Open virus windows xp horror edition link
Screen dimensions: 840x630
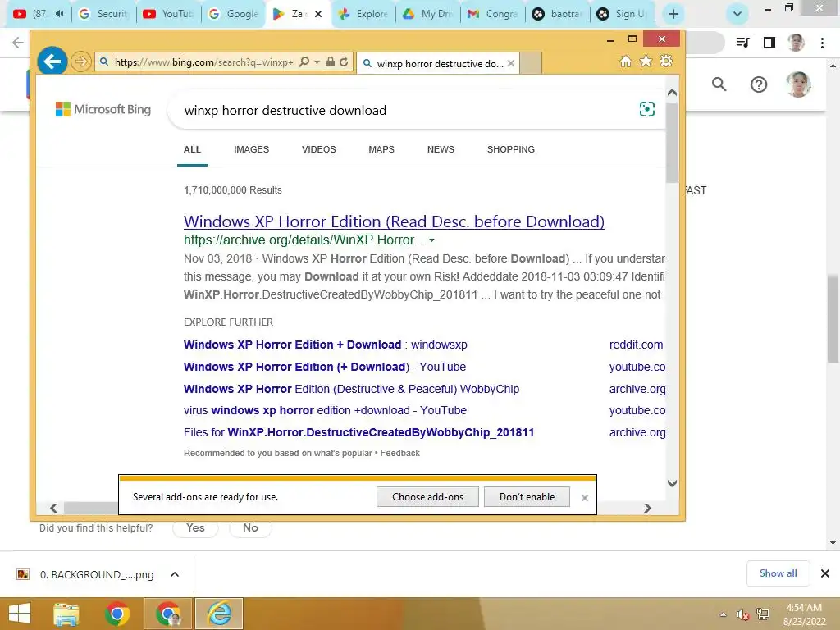[x=325, y=410]
